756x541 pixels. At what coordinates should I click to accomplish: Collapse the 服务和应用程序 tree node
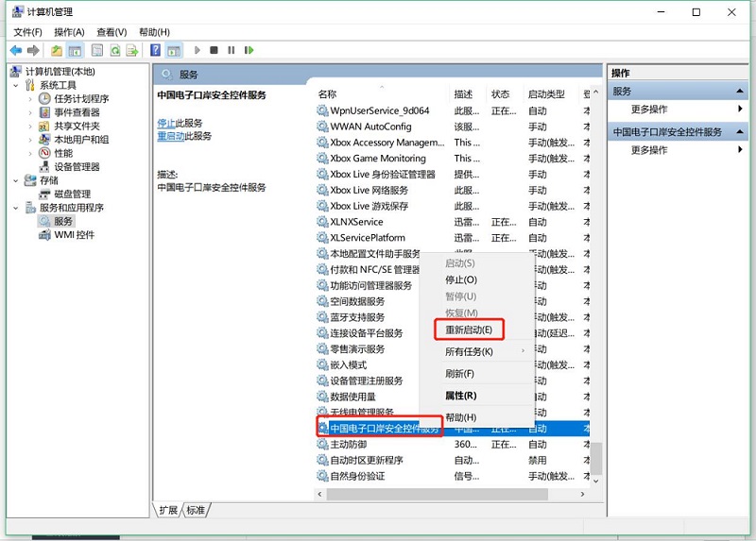pyautogui.click(x=17, y=208)
